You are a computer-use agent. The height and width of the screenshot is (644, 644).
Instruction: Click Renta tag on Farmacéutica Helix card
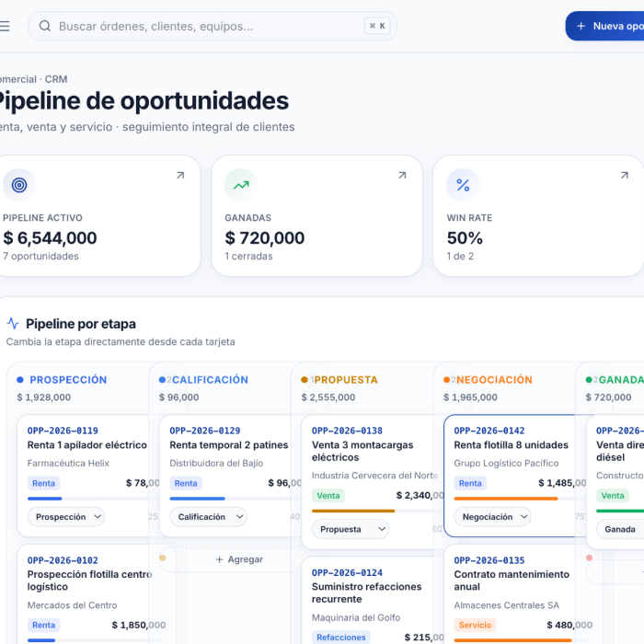click(43, 483)
